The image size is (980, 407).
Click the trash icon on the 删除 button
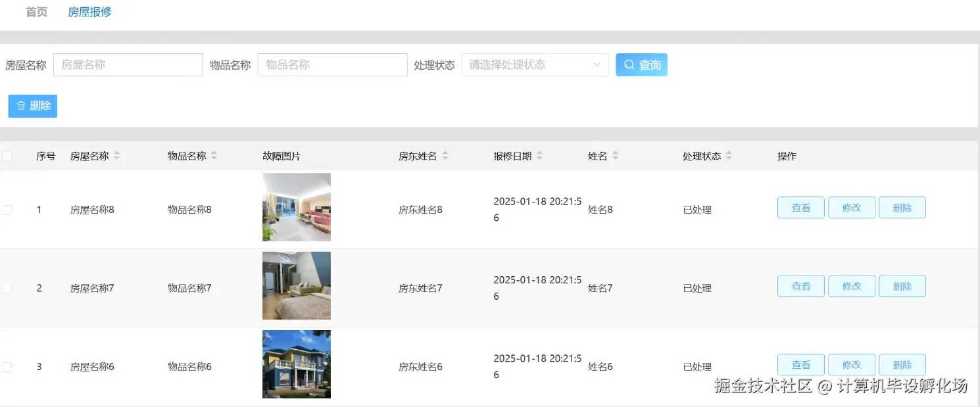click(22, 105)
